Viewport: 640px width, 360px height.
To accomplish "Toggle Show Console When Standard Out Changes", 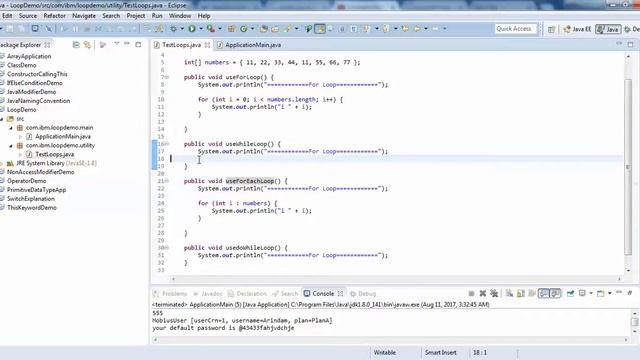I will (x=544, y=293).
